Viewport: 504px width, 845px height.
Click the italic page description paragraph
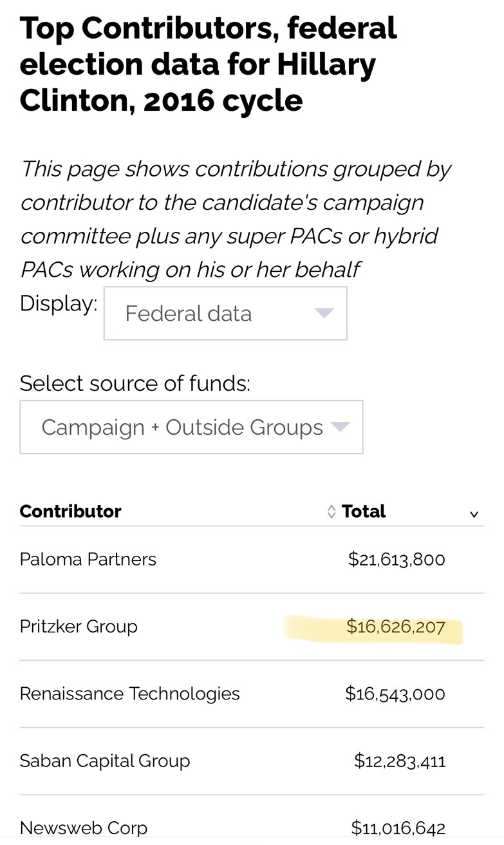[x=235, y=219]
